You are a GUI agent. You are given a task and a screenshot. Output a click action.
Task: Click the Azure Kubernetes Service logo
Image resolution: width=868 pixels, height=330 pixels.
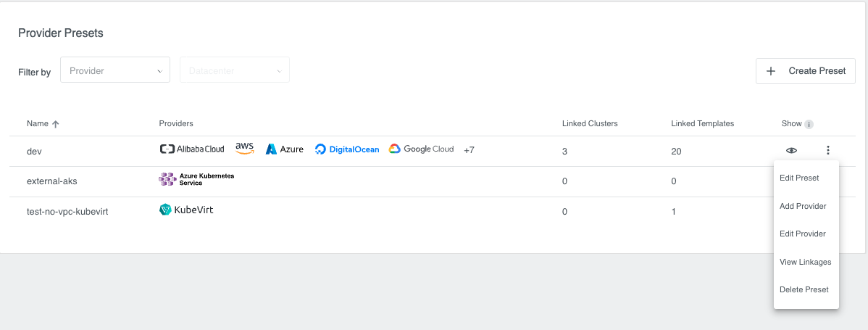(196, 179)
